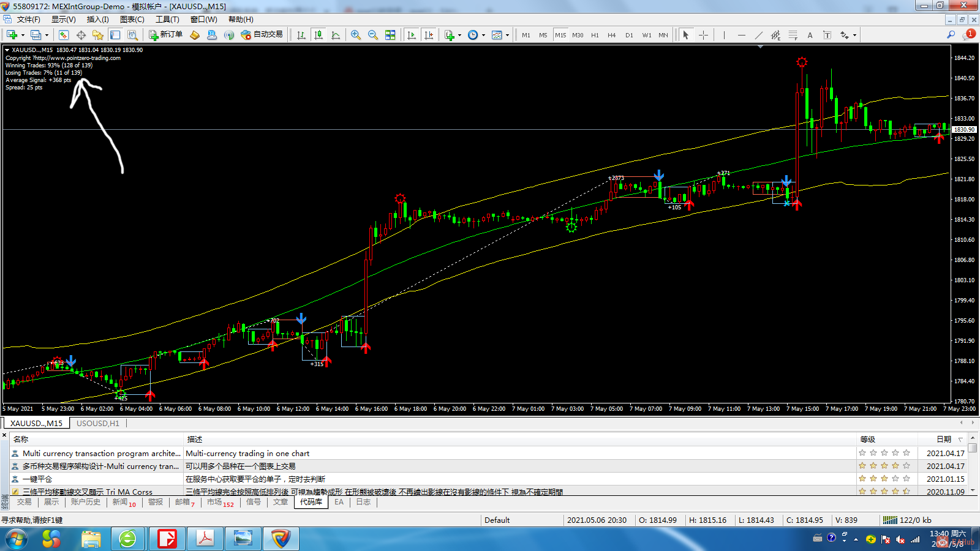The width and height of the screenshot is (980, 551).
Task: Open the Market Watch window icon
Action: [x=64, y=35]
